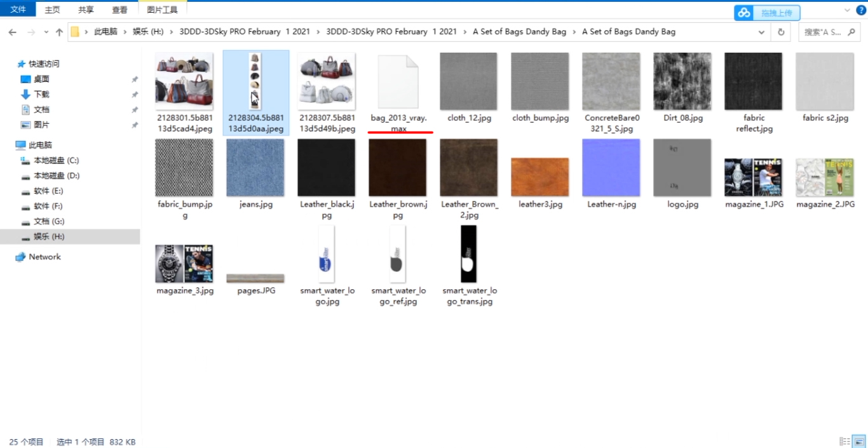This screenshot has width=868, height=448.
Task: Unpin 文档 using its pin icon
Action: point(134,110)
